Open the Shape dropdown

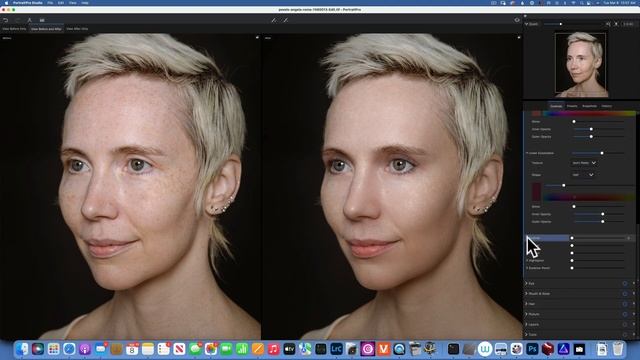coord(583,175)
